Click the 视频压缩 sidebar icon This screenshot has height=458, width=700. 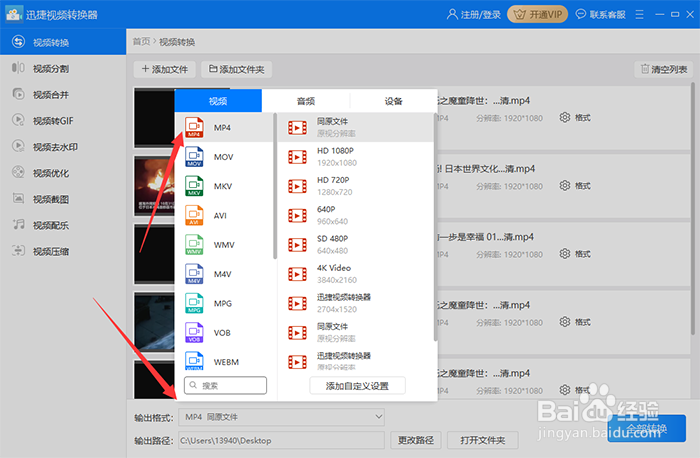pyautogui.click(x=18, y=251)
